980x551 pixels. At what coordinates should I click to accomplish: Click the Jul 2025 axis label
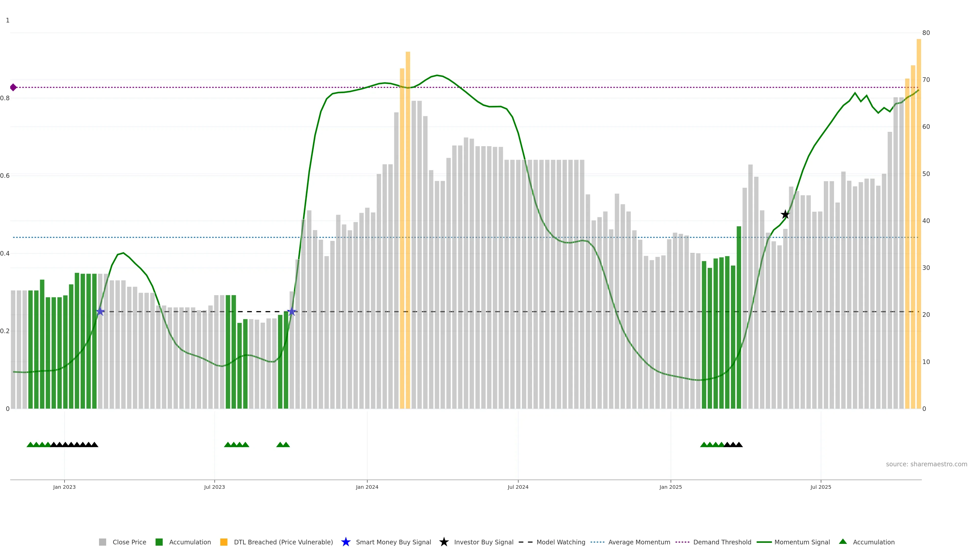[820, 487]
